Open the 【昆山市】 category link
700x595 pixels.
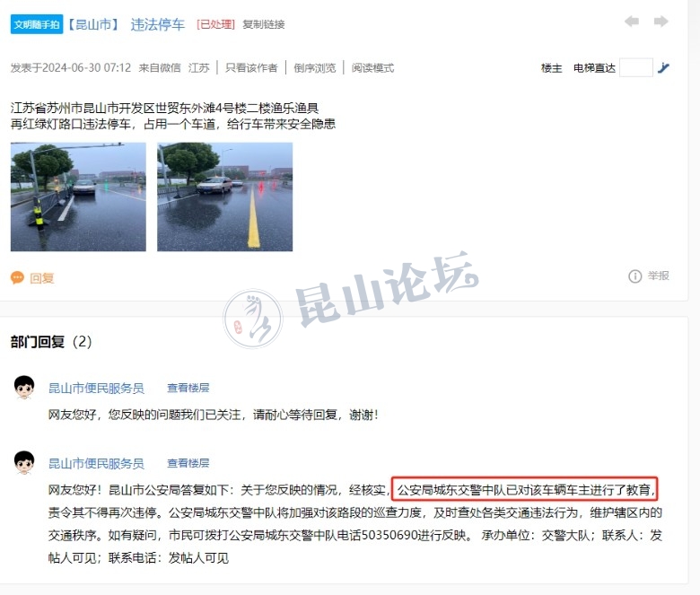[93, 24]
